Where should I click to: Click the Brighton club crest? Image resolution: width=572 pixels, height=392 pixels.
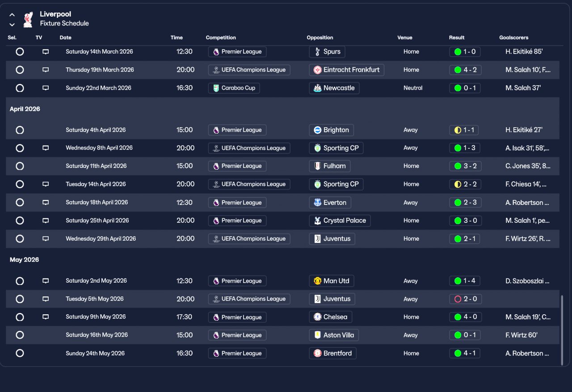(x=317, y=130)
